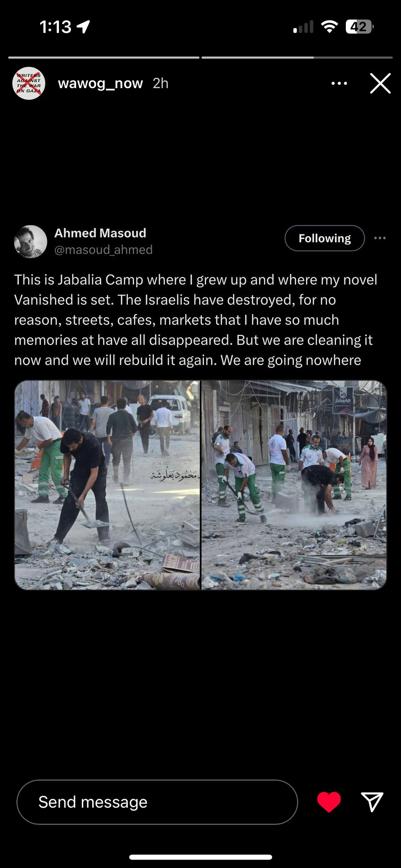Image resolution: width=401 pixels, height=868 pixels.
Task: Open left photo of man shoveling rubble
Action: (x=107, y=485)
